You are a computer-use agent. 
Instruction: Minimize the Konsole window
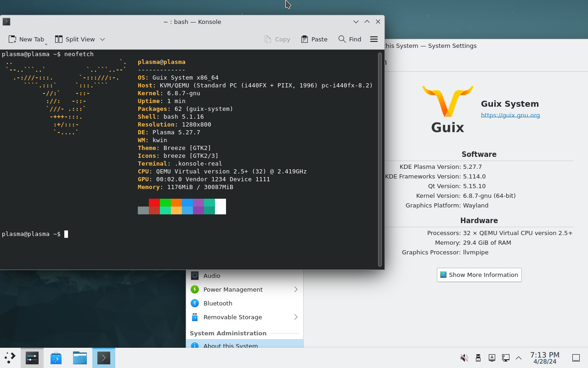[356, 22]
